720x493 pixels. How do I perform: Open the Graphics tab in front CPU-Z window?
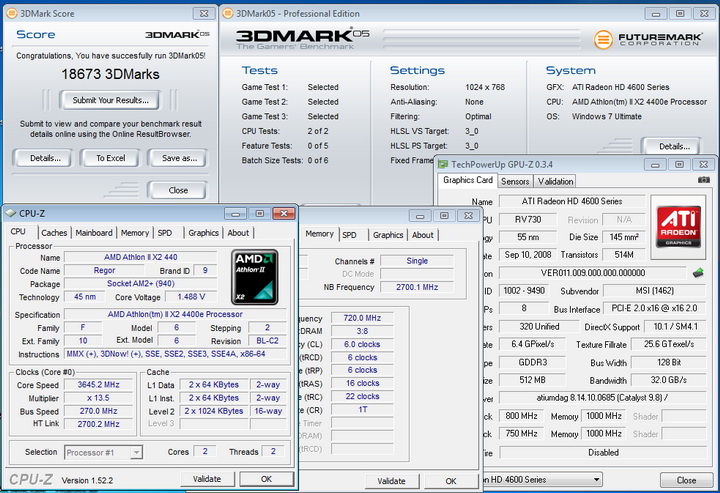click(x=203, y=233)
